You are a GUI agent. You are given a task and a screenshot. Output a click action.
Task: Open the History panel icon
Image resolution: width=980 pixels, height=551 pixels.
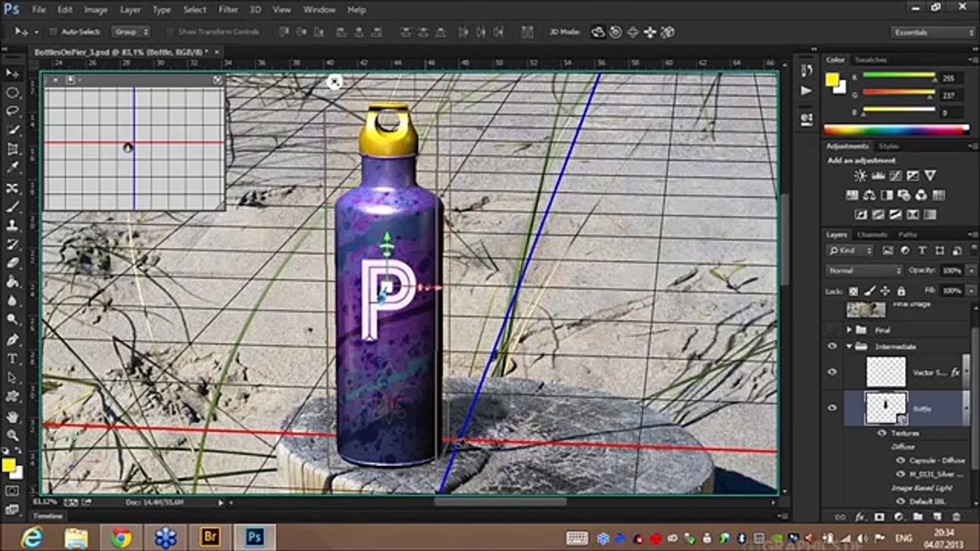click(806, 70)
